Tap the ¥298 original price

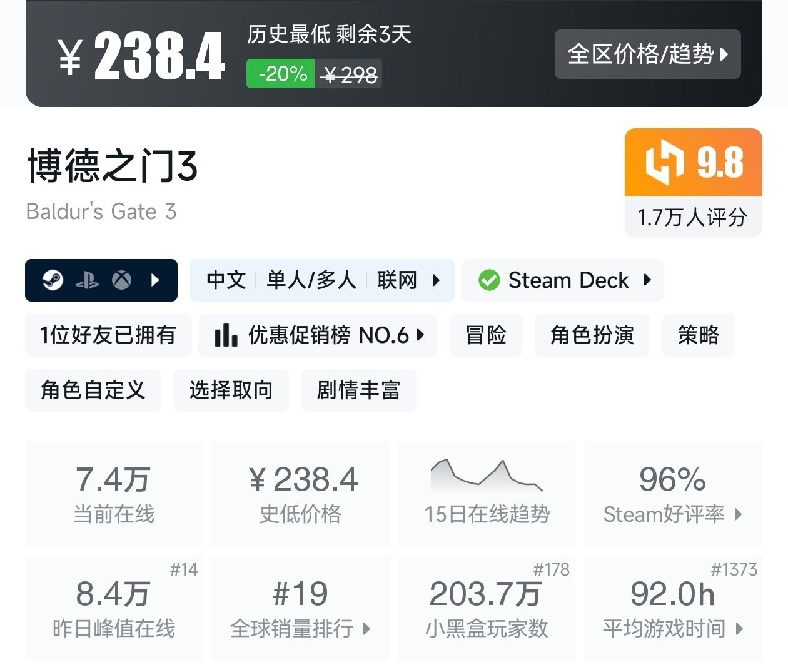tap(348, 74)
